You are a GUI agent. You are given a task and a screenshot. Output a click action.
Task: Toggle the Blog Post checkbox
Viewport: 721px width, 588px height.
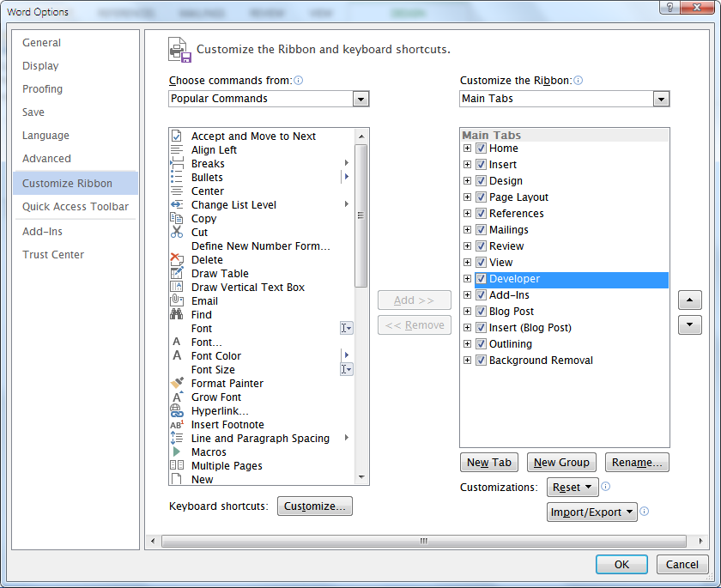(x=481, y=312)
